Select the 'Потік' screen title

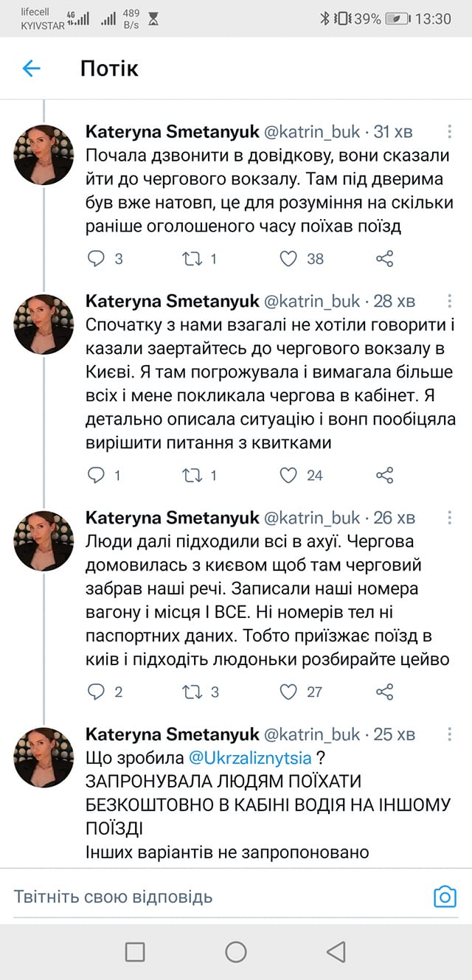coord(108,69)
